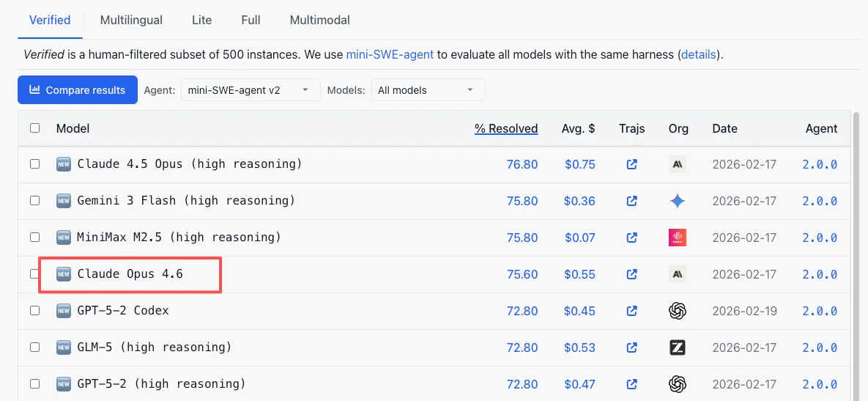Click the Anthropic org logo in Claude Opus 4.6 row
Image resolution: width=868 pixels, height=401 pixels.
[678, 274]
